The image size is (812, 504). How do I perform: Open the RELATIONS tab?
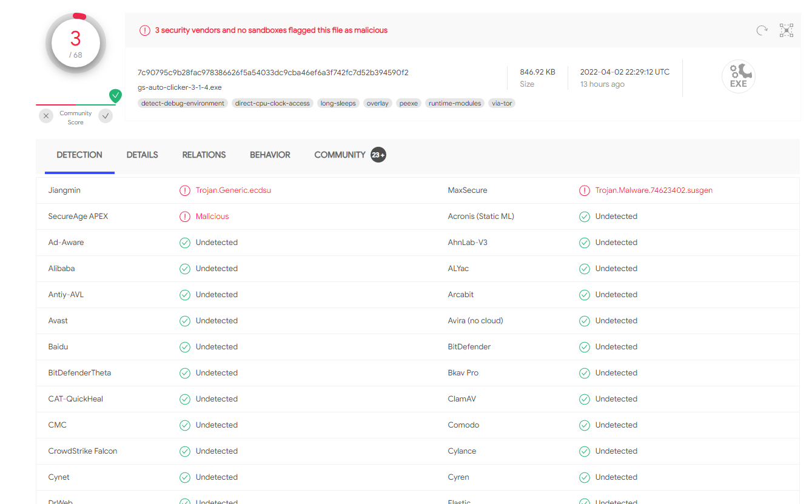[x=204, y=155]
